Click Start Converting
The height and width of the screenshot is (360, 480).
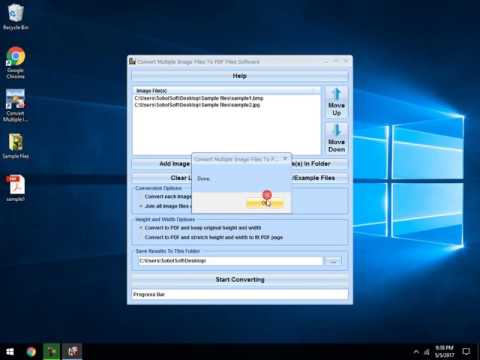pos(240,280)
